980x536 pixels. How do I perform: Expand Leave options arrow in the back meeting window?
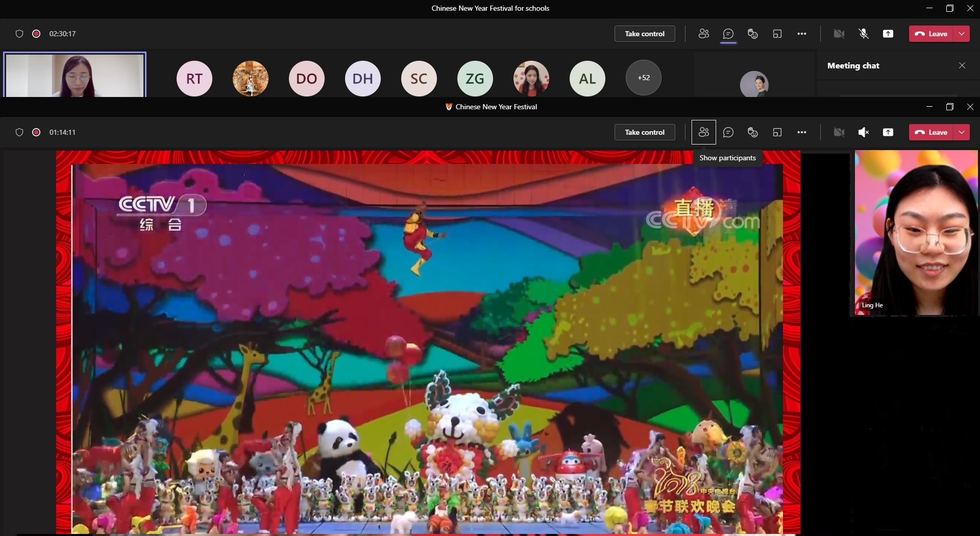(962, 34)
